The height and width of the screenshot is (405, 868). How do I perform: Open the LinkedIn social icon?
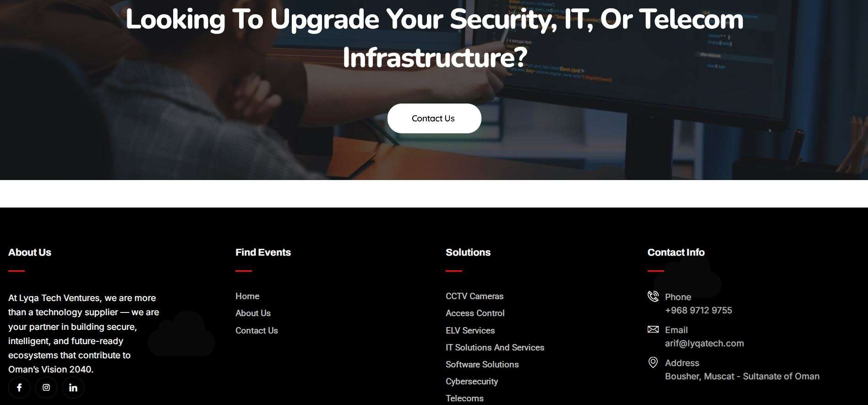pos(73,388)
